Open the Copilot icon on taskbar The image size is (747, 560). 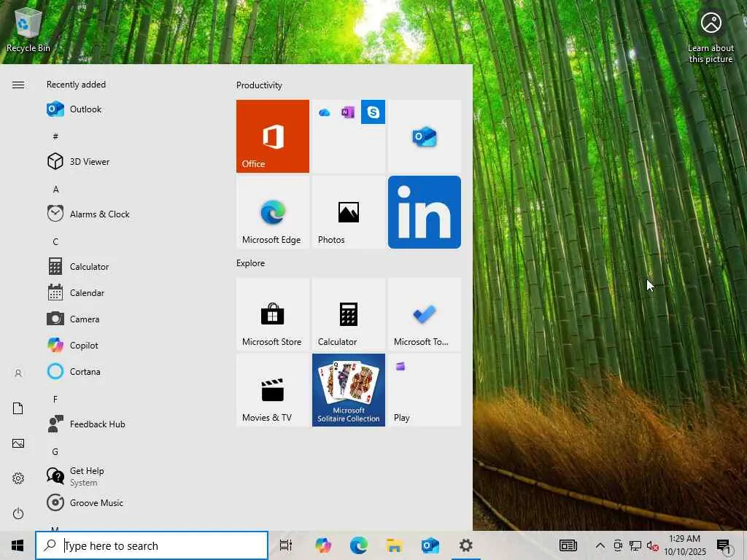click(x=323, y=545)
